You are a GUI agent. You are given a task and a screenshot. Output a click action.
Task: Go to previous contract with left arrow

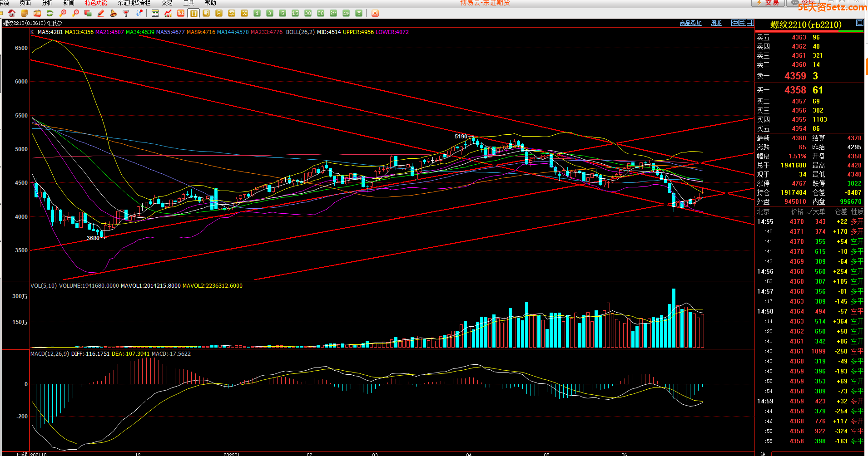pyautogui.click(x=734, y=23)
